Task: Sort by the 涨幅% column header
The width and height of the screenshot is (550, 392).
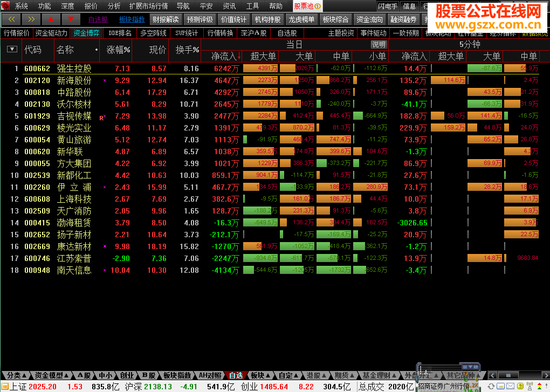Action: coord(118,50)
